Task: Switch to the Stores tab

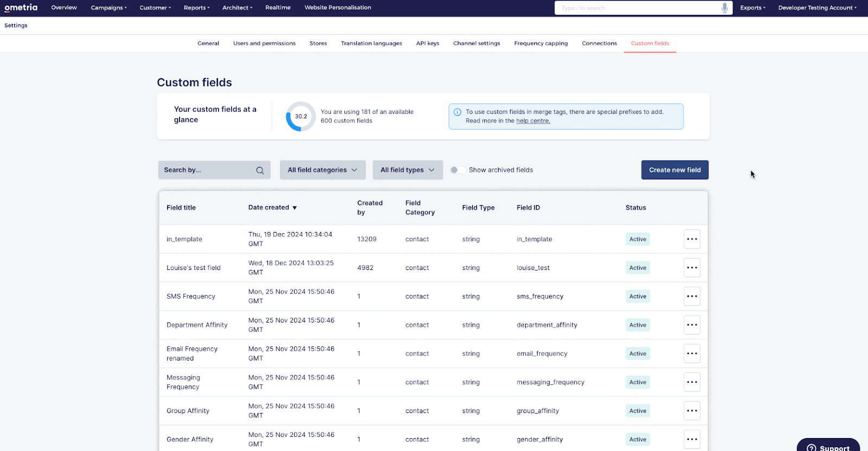Action: click(x=318, y=43)
